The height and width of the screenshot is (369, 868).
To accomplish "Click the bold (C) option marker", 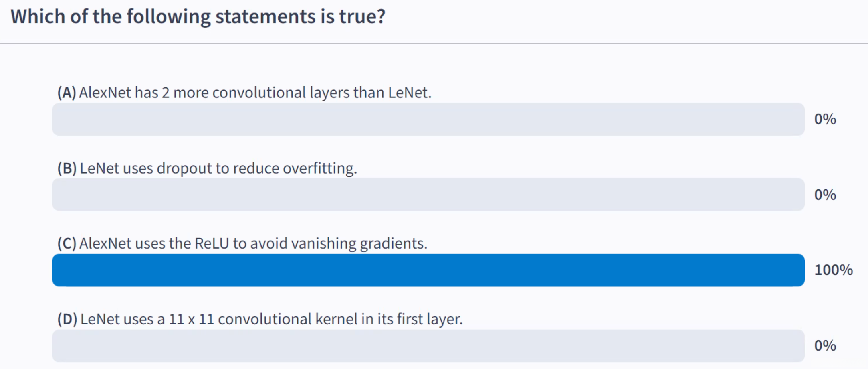I will click(x=67, y=243).
